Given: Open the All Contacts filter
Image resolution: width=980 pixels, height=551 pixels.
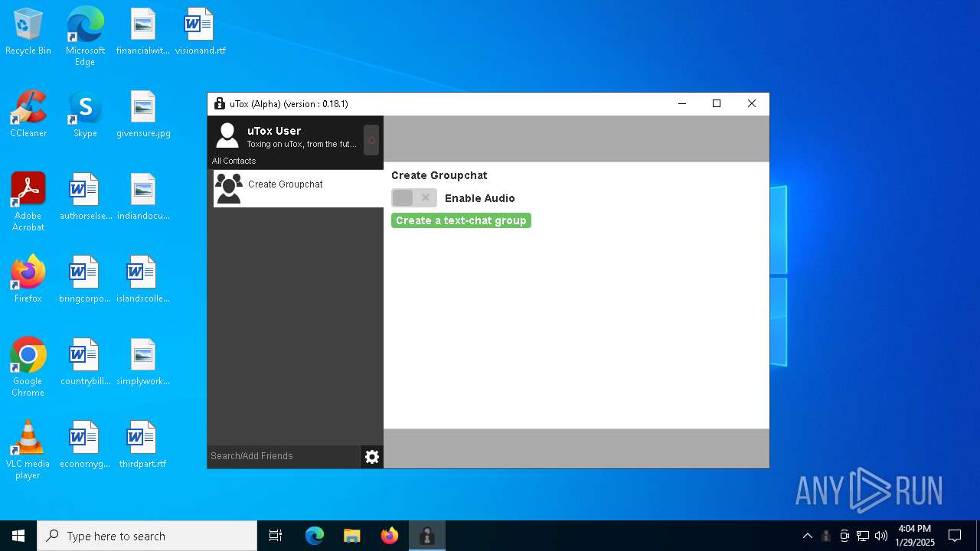Looking at the screenshot, I should (234, 161).
